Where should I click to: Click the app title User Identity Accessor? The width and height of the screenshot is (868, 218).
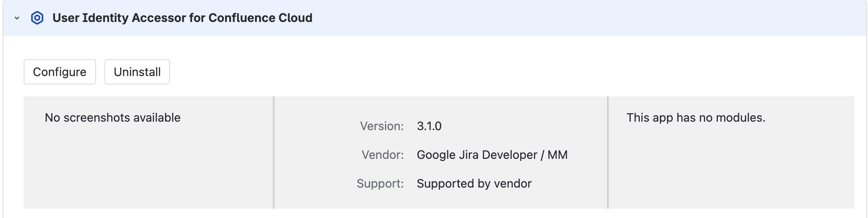(x=182, y=18)
